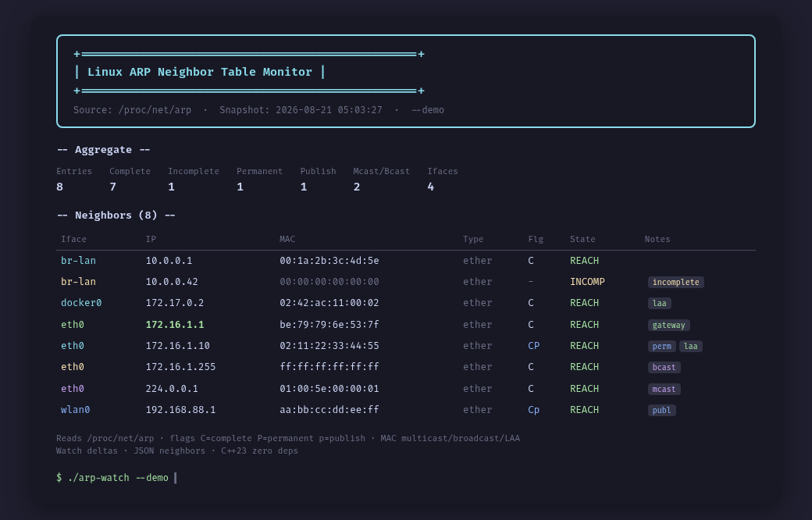Click the Incomplete aggregate label
Viewport: 812px width, 520px height.
193,171
